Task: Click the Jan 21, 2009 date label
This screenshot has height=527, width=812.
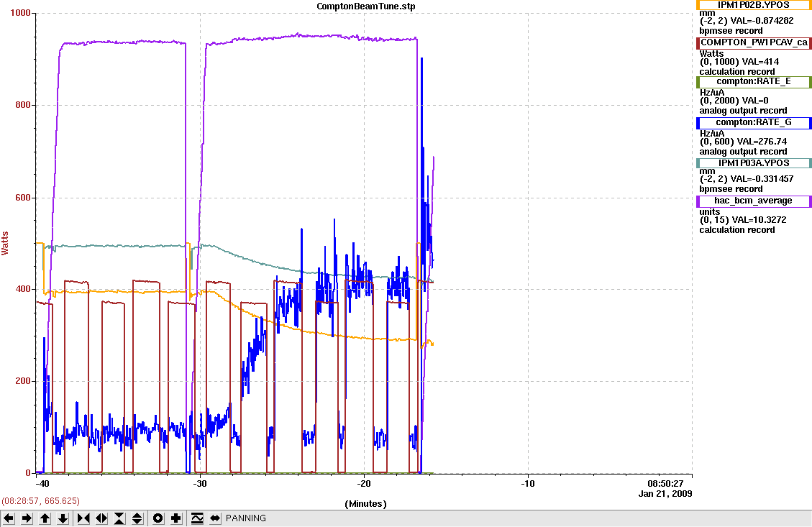Action: click(x=665, y=493)
